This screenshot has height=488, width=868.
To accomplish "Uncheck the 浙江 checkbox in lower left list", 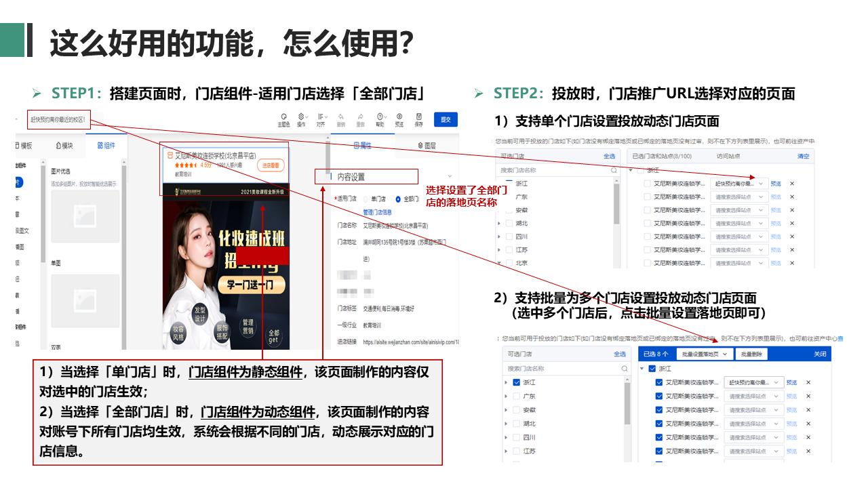I will click(517, 383).
